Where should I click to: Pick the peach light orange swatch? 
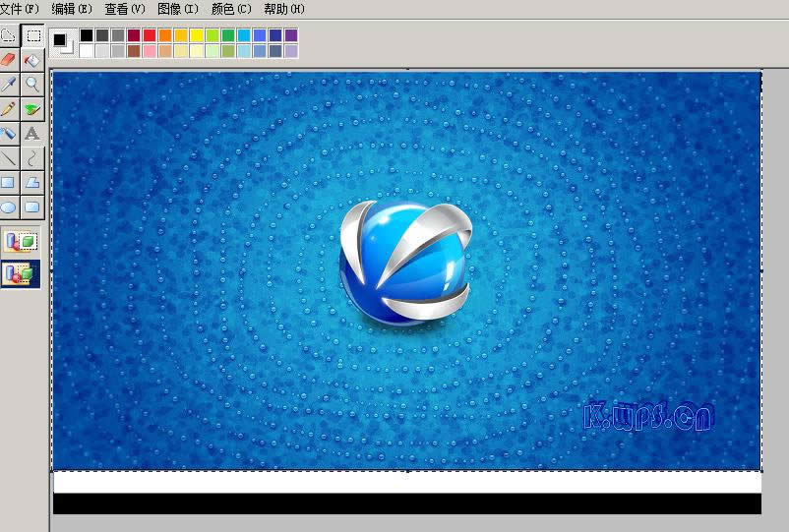(165, 51)
